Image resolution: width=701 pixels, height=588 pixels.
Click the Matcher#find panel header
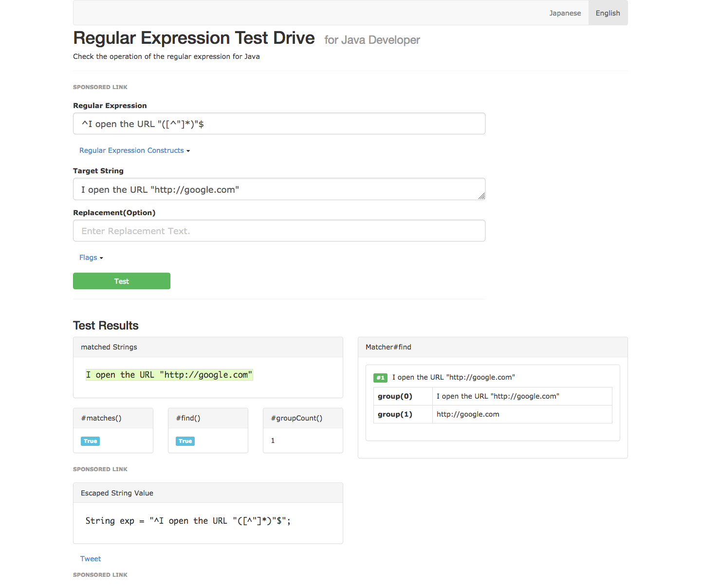(492, 347)
